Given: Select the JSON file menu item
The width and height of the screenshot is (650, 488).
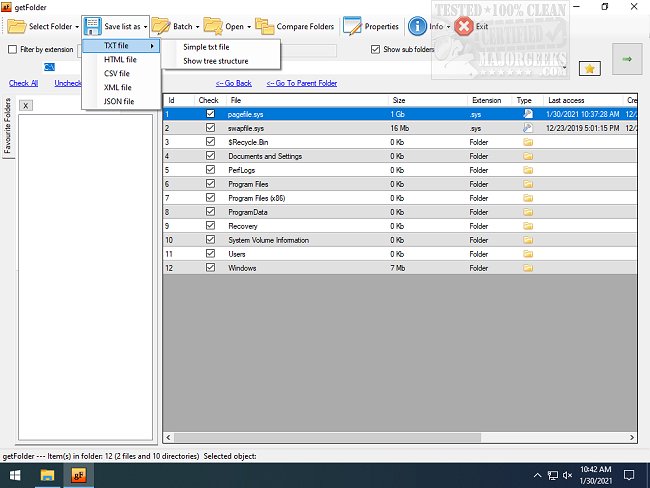Looking at the screenshot, I should pyautogui.click(x=121, y=101).
